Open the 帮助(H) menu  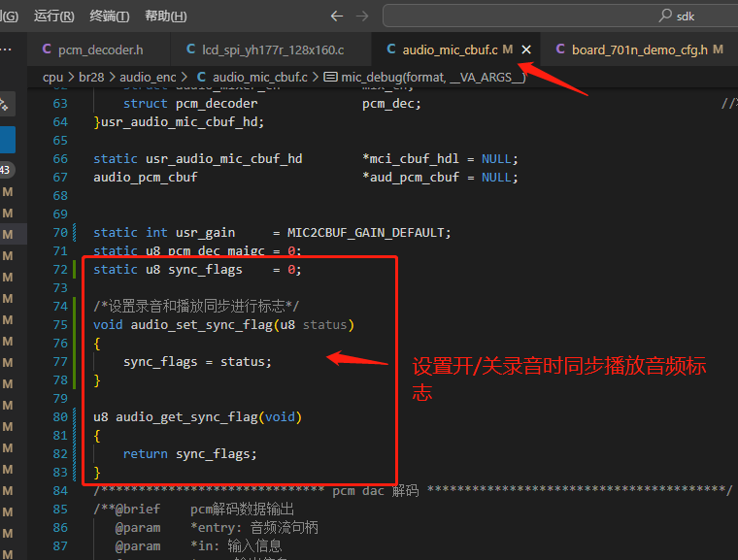pyautogui.click(x=166, y=16)
